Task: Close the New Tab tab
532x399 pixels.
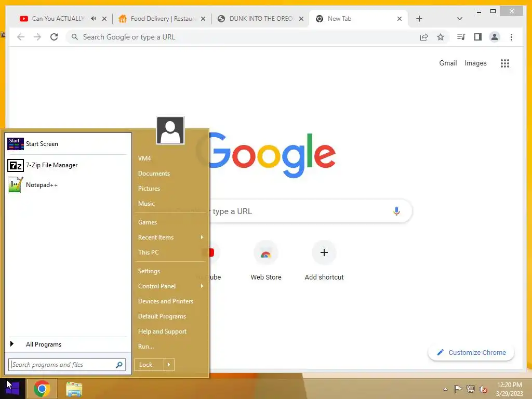Action: coord(400,19)
